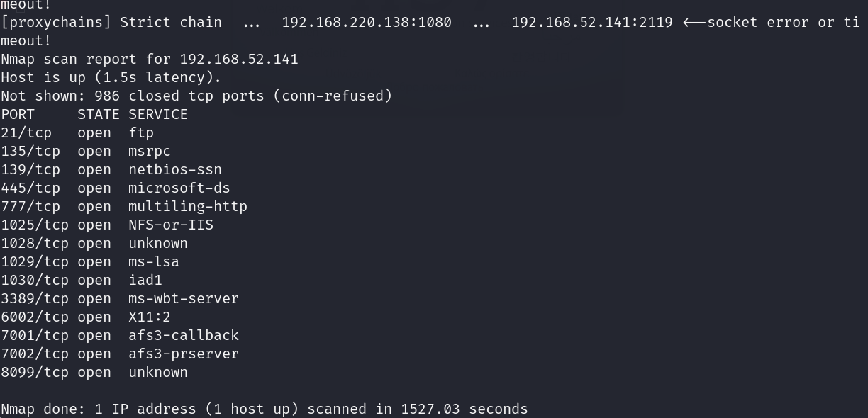Viewport: 868px width, 418px height.
Task: Click the Nmap scan report IP address
Action: 239,59
